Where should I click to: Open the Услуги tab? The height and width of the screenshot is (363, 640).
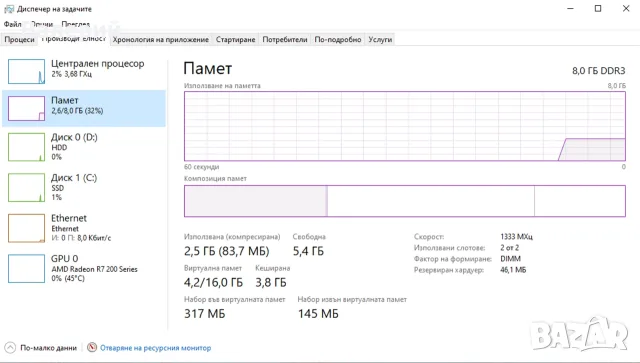(x=380, y=40)
